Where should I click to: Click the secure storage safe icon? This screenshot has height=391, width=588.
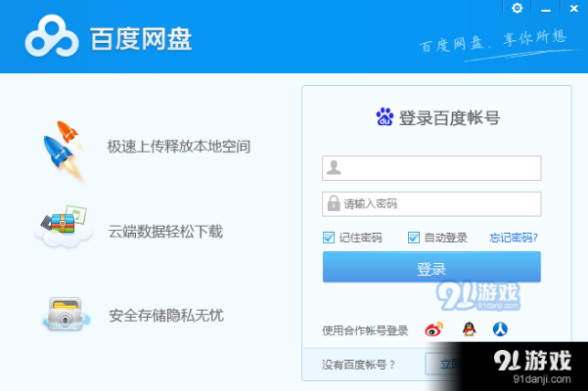66,314
